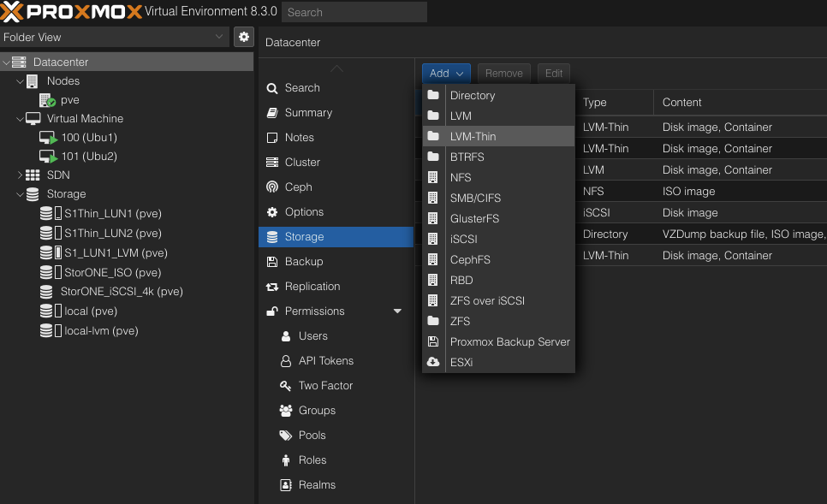
Task: Click the Search input field in the header
Action: (354, 12)
